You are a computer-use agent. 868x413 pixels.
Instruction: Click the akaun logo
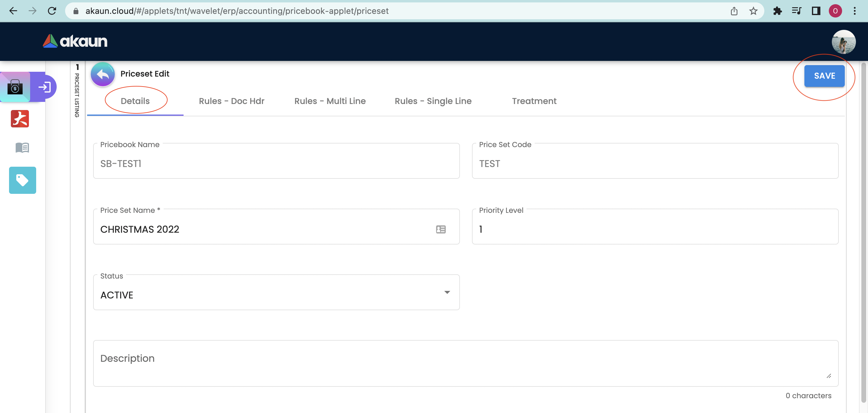[x=75, y=41]
